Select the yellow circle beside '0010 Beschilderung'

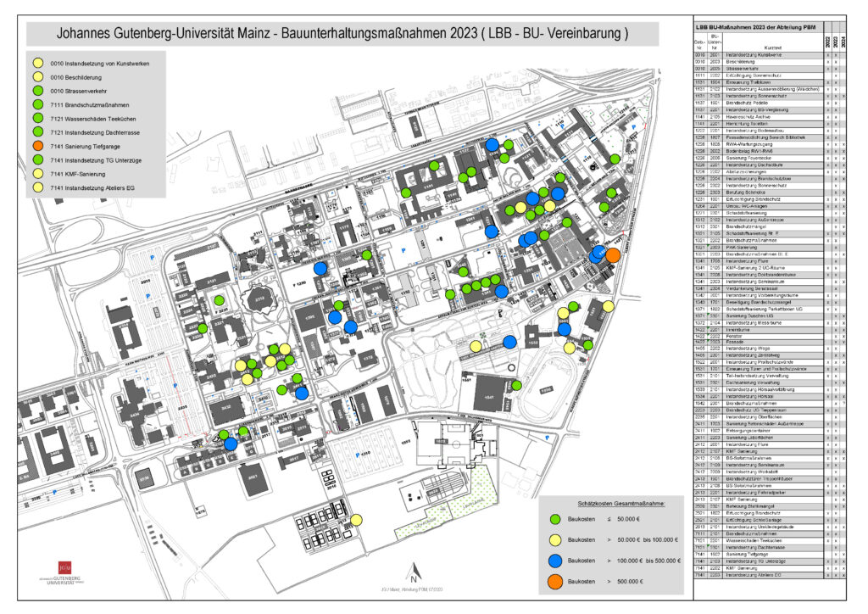[37, 77]
